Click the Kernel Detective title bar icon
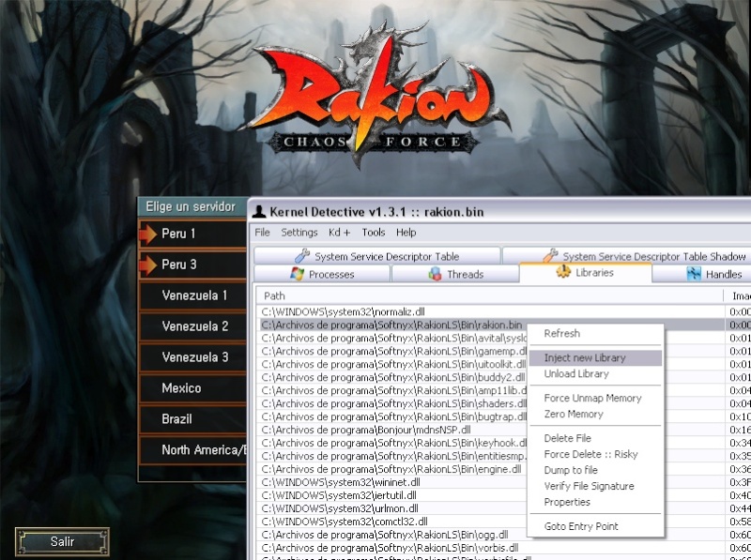751x560 pixels. (x=259, y=211)
